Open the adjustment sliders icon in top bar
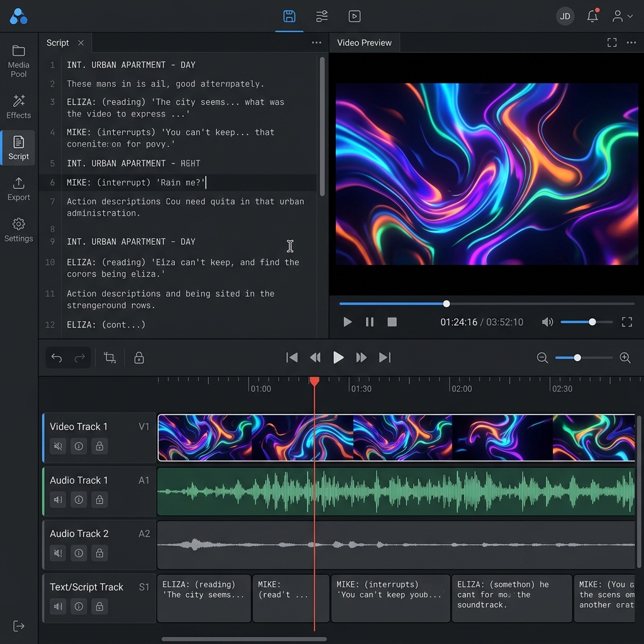644x644 pixels. coord(321,16)
